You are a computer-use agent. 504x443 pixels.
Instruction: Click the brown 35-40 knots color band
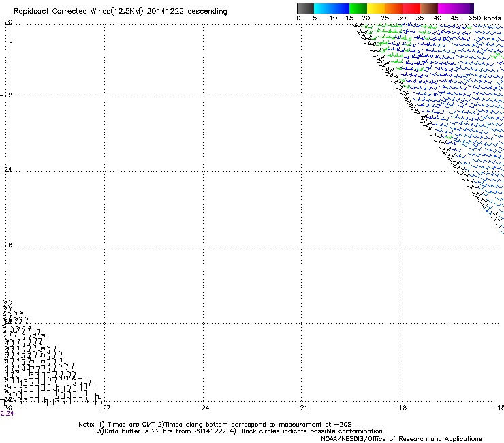pyautogui.click(x=429, y=8)
